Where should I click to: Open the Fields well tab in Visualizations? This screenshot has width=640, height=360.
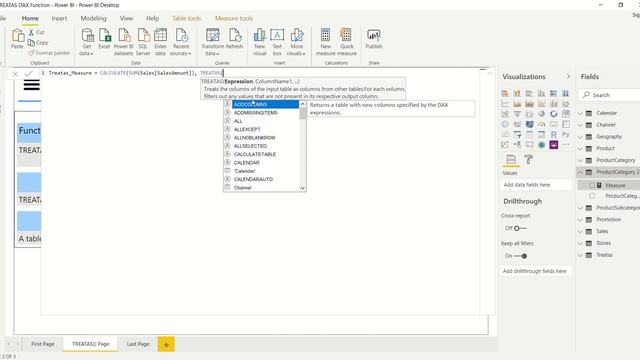[511, 159]
